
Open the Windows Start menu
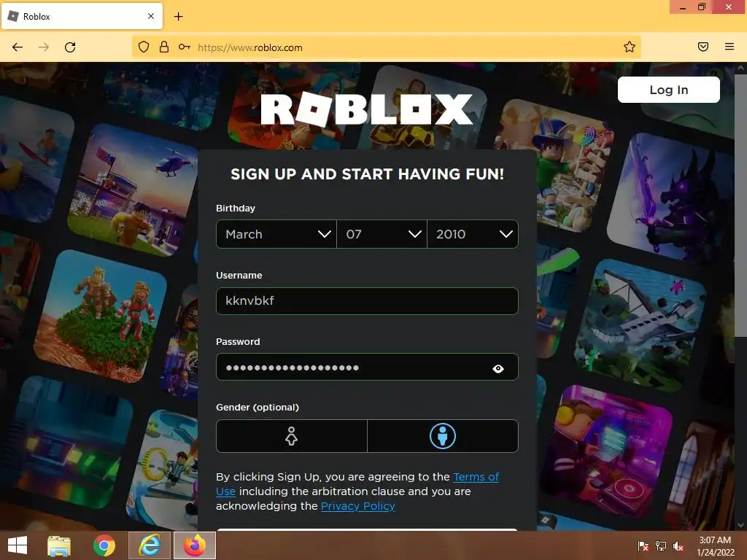18,545
